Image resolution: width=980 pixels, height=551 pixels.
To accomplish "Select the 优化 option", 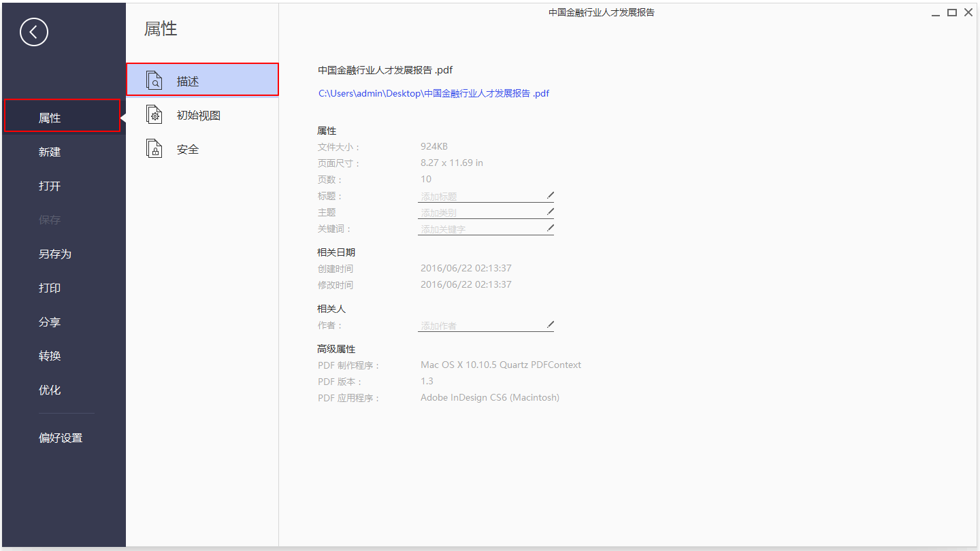I will (50, 390).
